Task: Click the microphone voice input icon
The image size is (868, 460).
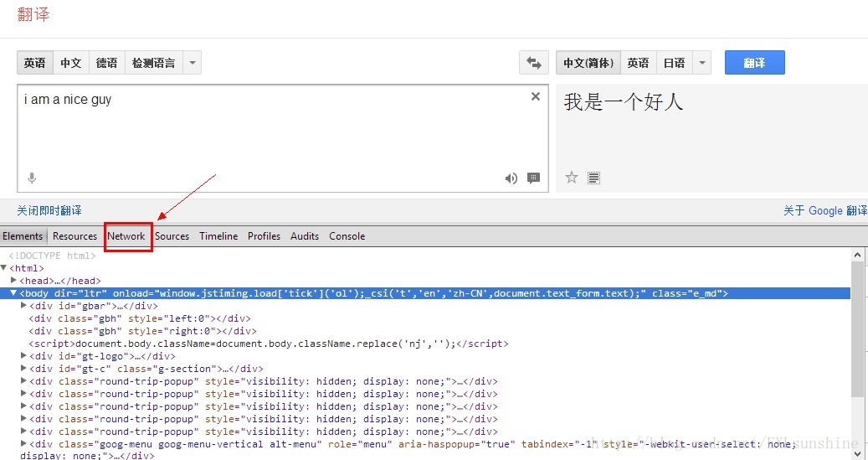Action: [x=32, y=178]
